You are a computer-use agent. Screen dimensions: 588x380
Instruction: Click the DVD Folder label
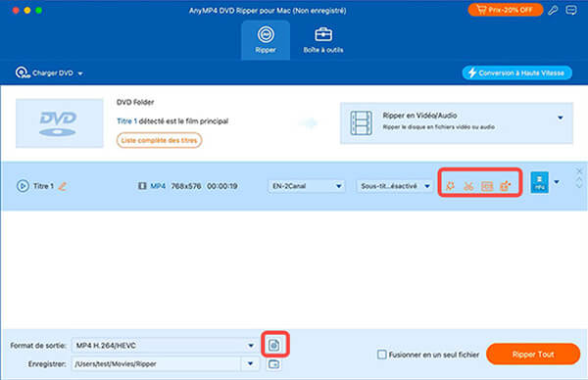(x=135, y=102)
